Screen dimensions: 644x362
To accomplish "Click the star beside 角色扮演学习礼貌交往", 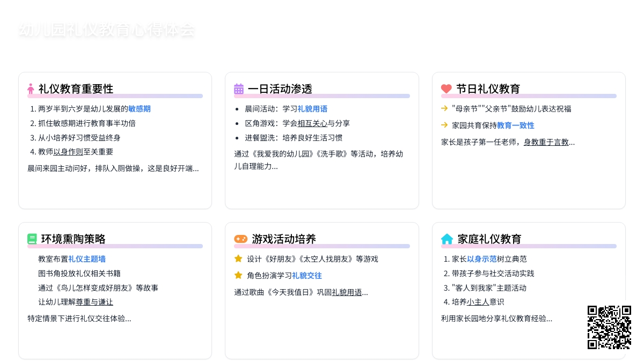I will [238, 275].
